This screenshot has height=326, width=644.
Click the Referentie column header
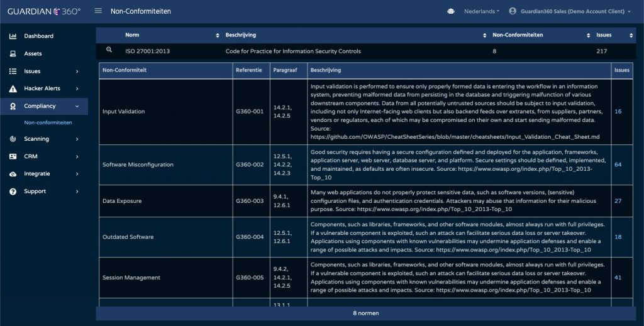249,70
